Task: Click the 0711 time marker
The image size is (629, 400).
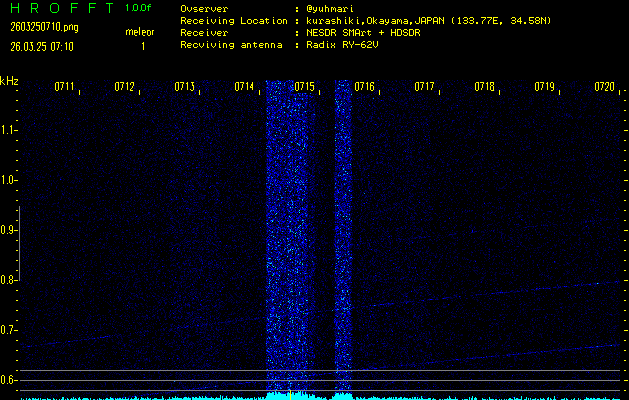Action: [x=65, y=87]
